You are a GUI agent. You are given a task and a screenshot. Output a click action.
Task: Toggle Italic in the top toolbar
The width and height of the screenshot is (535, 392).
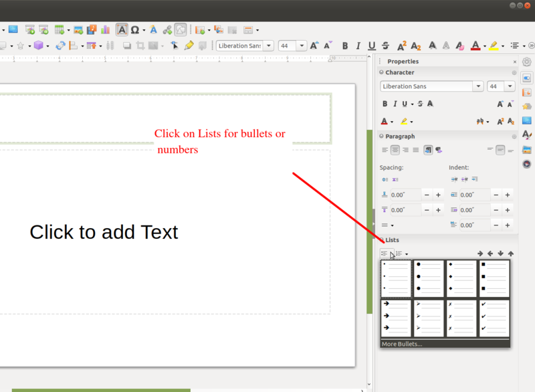coord(358,45)
